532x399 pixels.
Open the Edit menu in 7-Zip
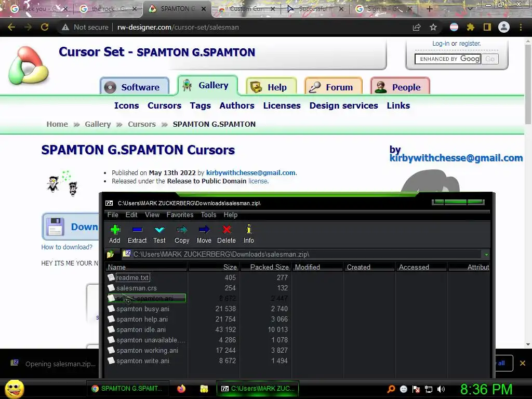click(131, 215)
